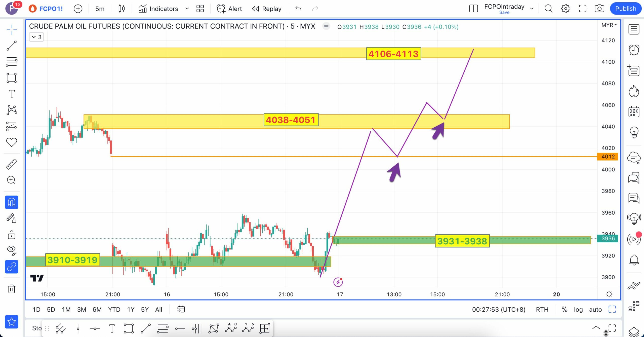Open the ruler measure tool
This screenshot has width=644, height=337.
12,164
